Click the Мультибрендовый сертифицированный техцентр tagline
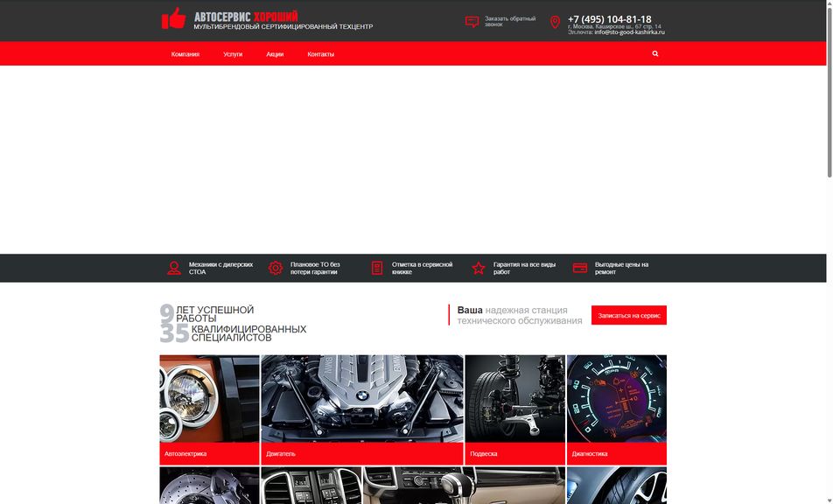833x504 pixels. [283, 26]
